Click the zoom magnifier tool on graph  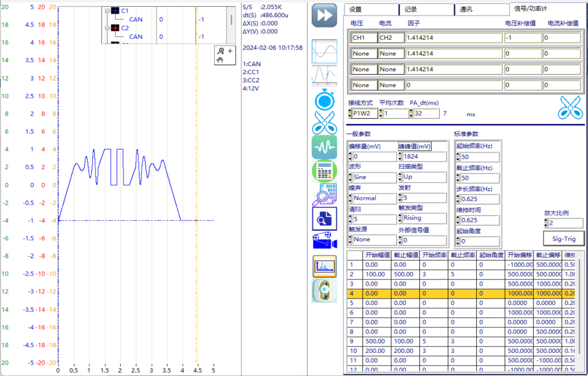tap(220, 51)
